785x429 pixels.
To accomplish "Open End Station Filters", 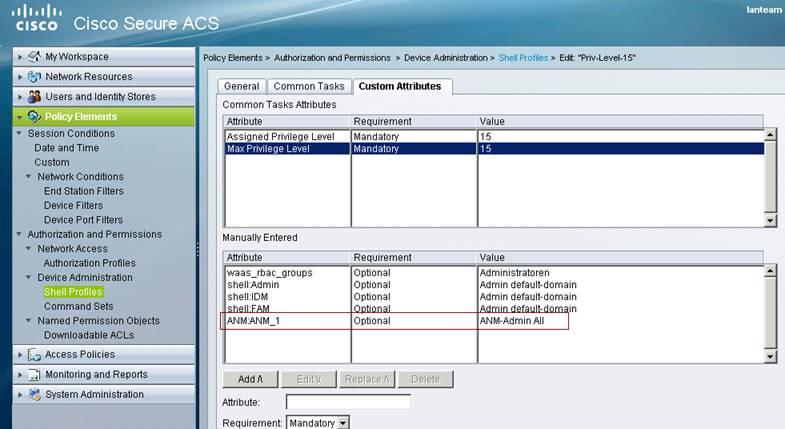I will click(84, 191).
